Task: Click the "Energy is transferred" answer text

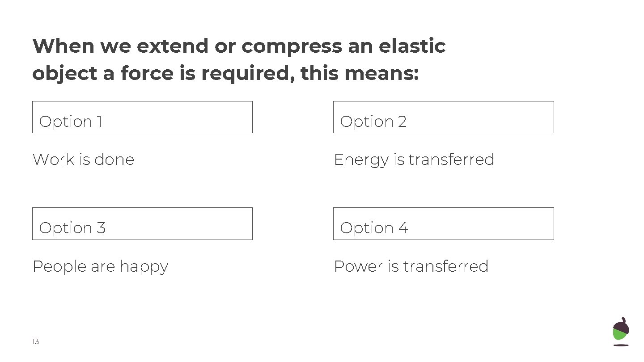Action: point(414,160)
